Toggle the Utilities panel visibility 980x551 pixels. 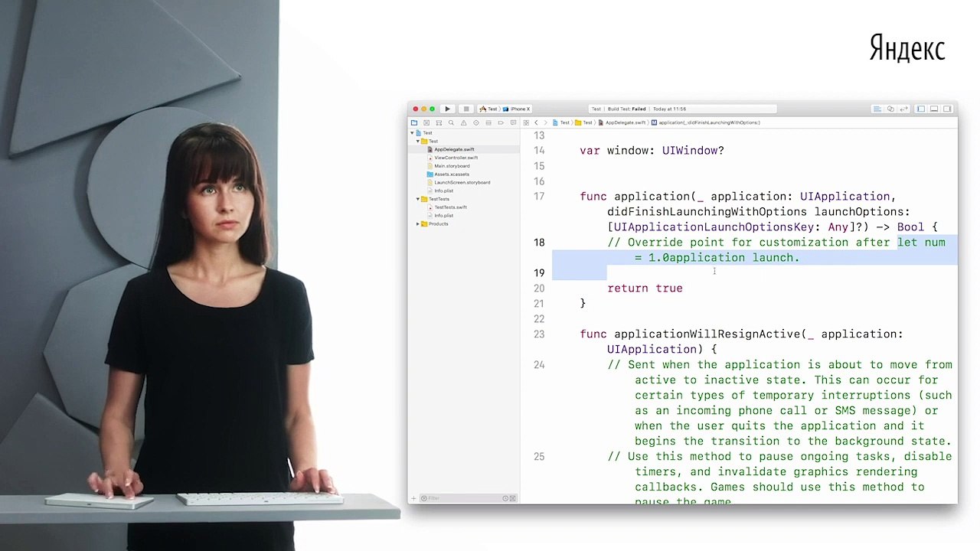click(947, 109)
